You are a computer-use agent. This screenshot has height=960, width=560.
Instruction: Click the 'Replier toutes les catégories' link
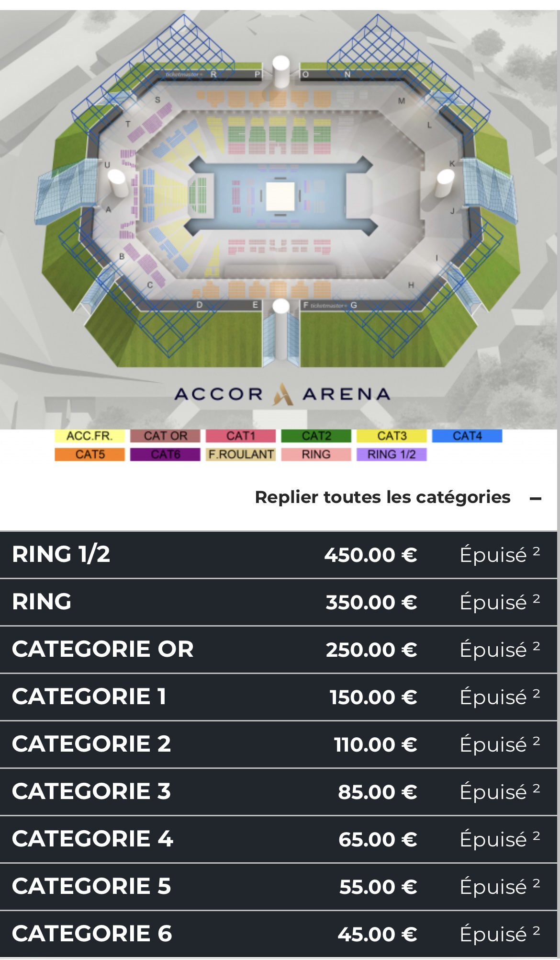pos(382,497)
